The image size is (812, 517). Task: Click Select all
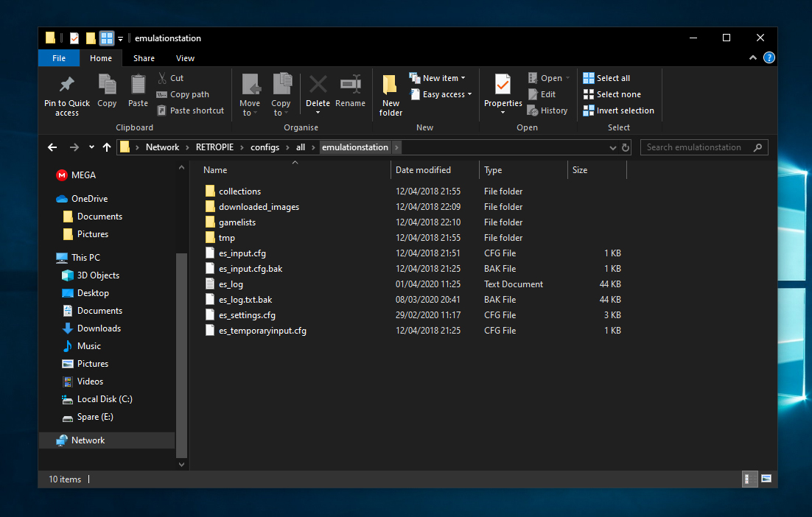606,78
